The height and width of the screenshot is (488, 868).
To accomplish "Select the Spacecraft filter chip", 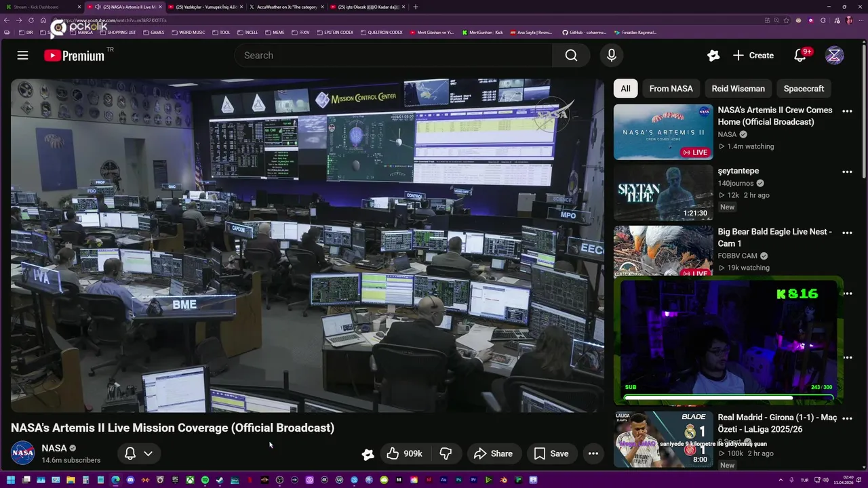I will click(804, 89).
